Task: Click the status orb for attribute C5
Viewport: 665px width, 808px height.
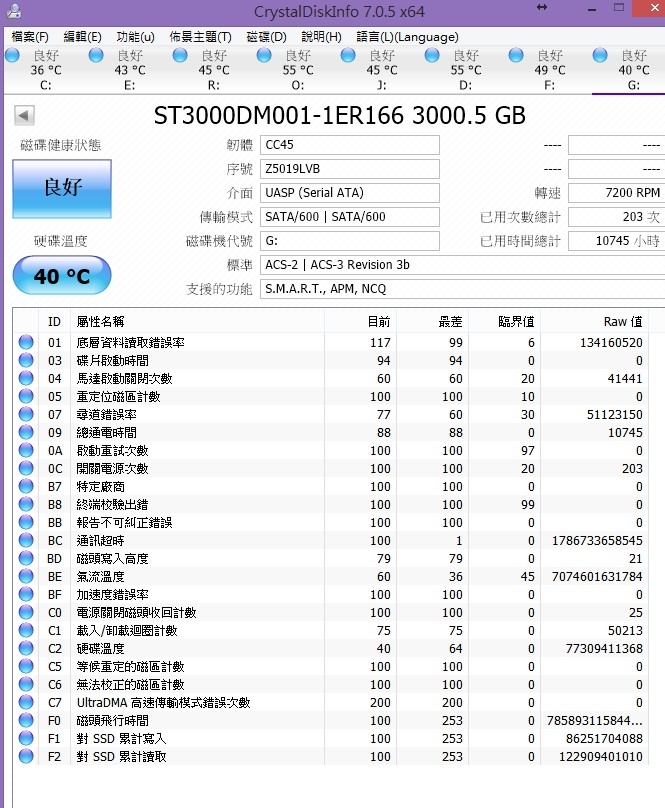Action: pyautogui.click(x=26, y=666)
